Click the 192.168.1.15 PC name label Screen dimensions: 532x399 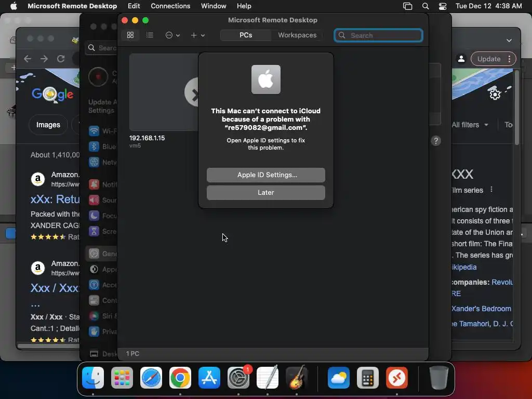point(147,138)
